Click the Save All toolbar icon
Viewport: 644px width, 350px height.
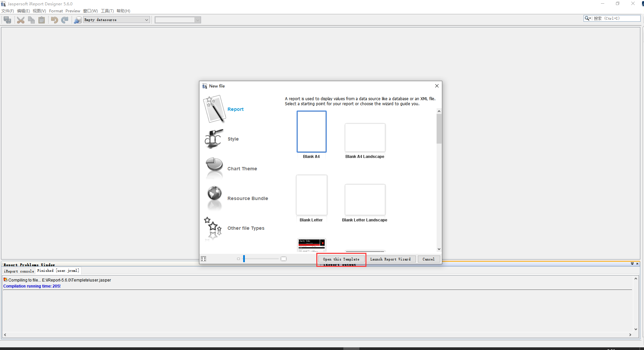[x=7, y=20]
